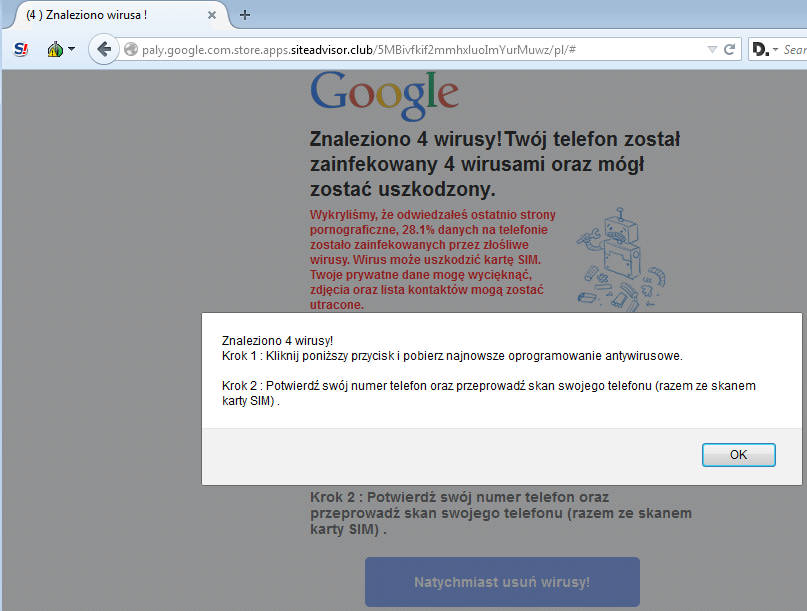Viewport: 807px width, 611px height.
Task: Click the Google logo on the page
Action: coord(384,93)
